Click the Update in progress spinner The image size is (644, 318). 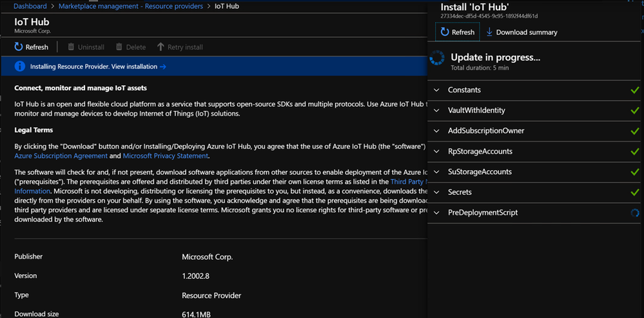coord(437,58)
